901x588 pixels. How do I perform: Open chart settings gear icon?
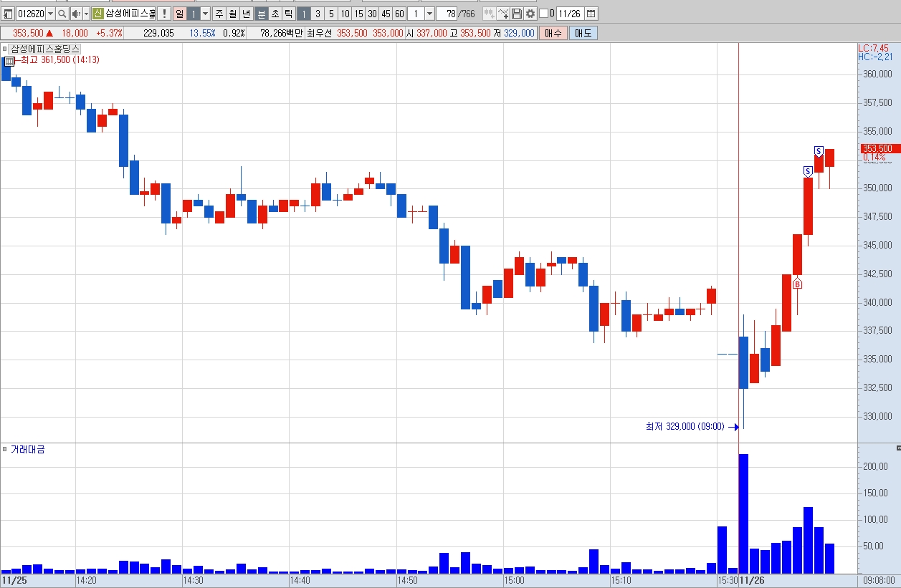530,14
